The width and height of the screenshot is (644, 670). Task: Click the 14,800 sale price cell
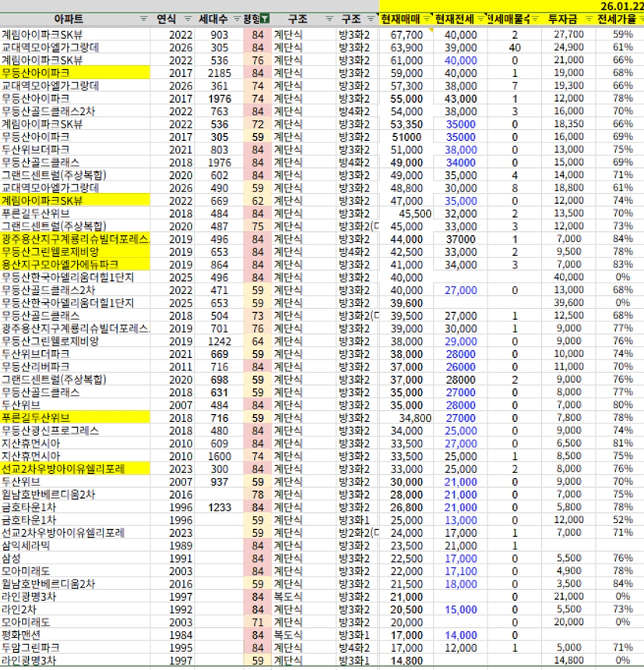click(406, 660)
